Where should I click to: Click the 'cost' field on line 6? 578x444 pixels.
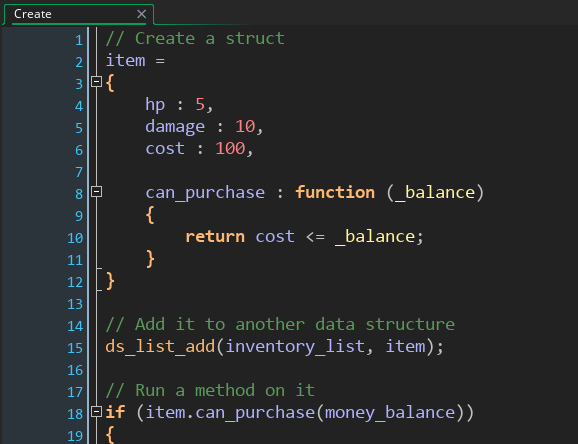coord(165,149)
